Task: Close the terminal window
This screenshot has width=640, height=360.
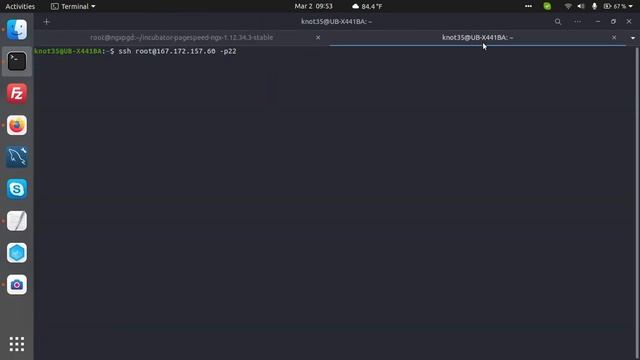Action: tap(629, 22)
